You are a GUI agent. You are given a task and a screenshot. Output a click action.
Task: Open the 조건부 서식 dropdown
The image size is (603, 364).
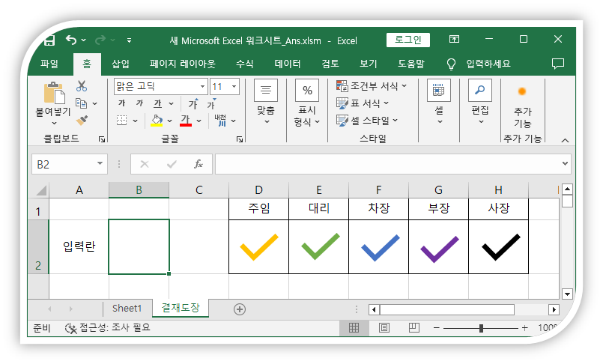coord(372,86)
